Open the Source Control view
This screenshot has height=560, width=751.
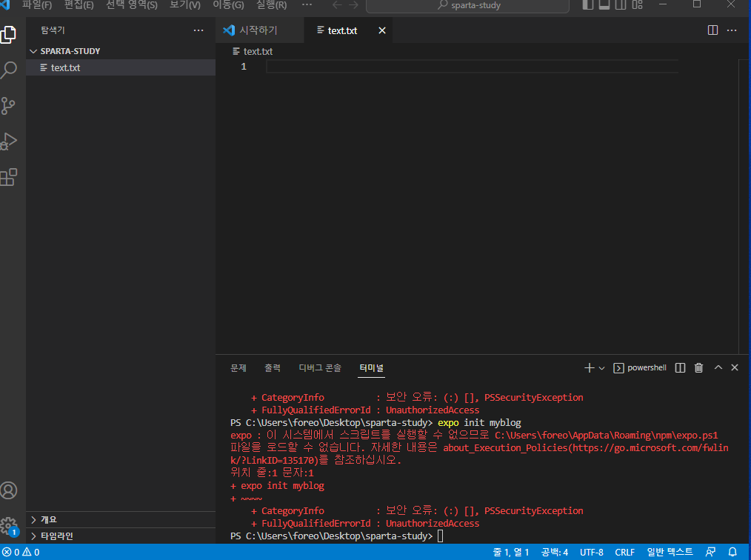coord(8,106)
